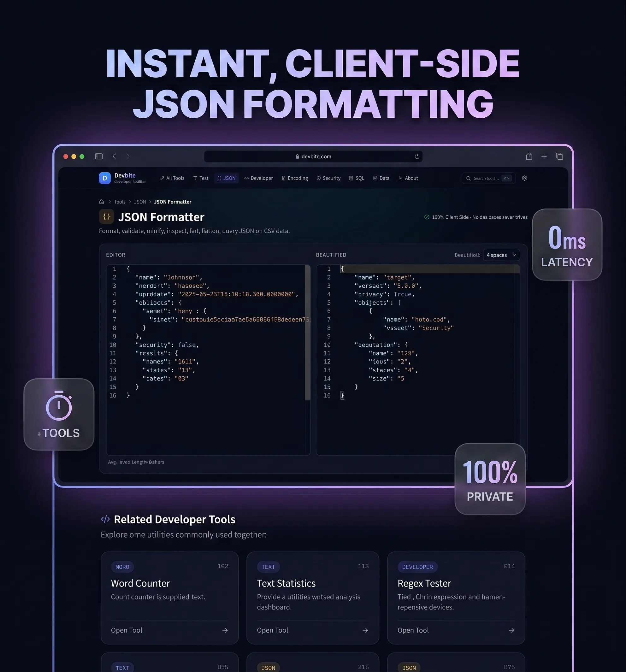The image size is (626, 672).
Task: Click the "privacy" line in Beautified output
Action: [384, 294]
